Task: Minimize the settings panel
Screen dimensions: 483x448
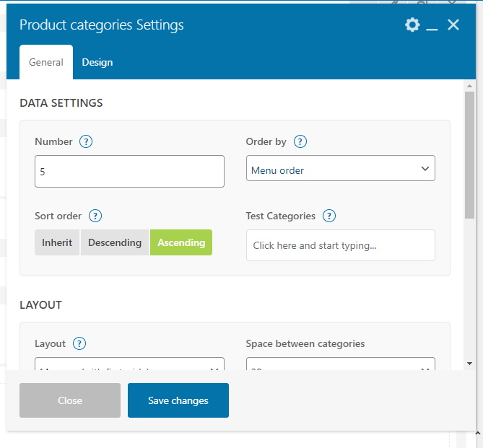Action: (x=432, y=26)
